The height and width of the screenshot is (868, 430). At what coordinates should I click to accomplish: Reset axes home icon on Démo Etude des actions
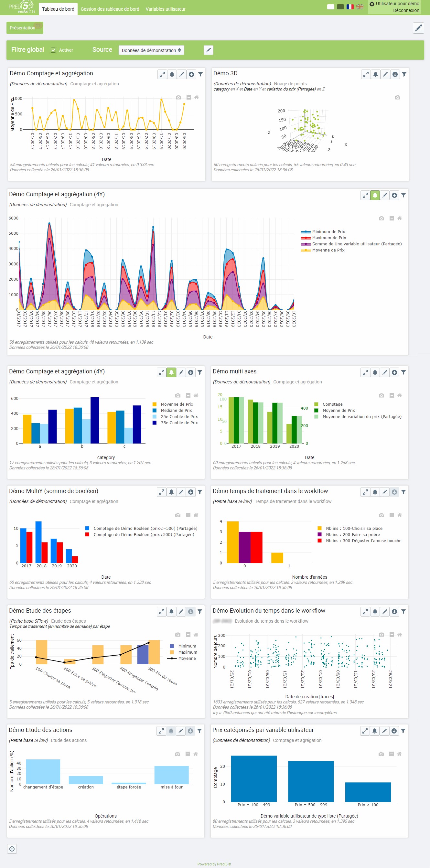(196, 754)
